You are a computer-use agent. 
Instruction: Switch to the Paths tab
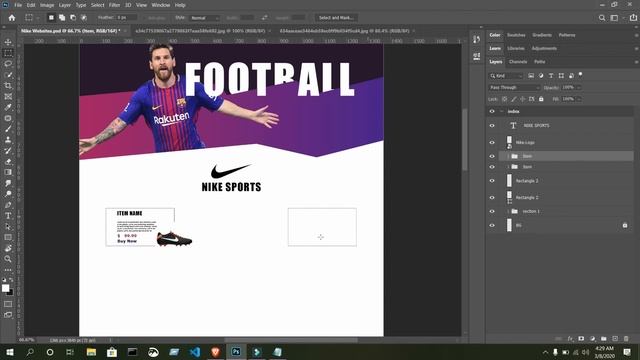point(540,62)
